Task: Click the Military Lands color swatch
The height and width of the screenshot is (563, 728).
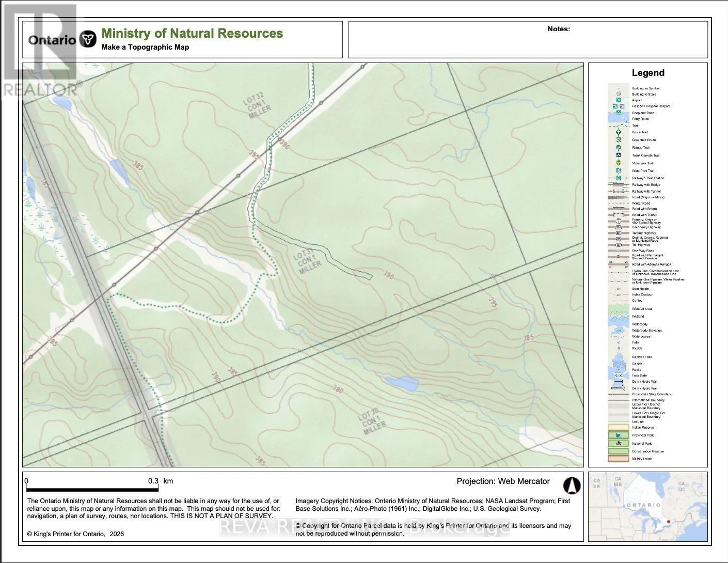Action: tap(618, 459)
